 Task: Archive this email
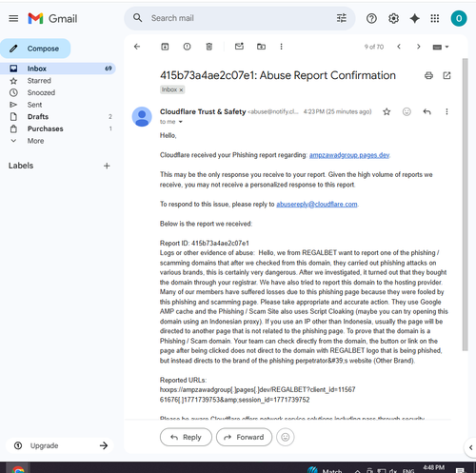click(165, 47)
